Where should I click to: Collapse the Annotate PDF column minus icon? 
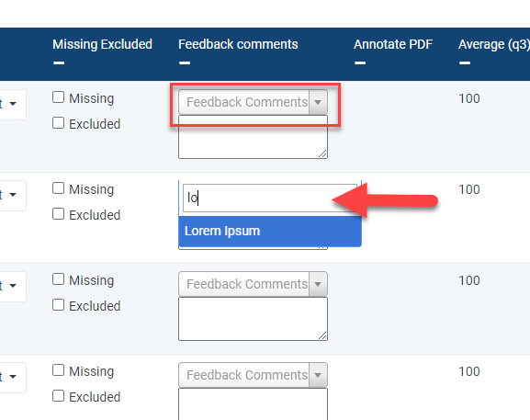pos(360,62)
